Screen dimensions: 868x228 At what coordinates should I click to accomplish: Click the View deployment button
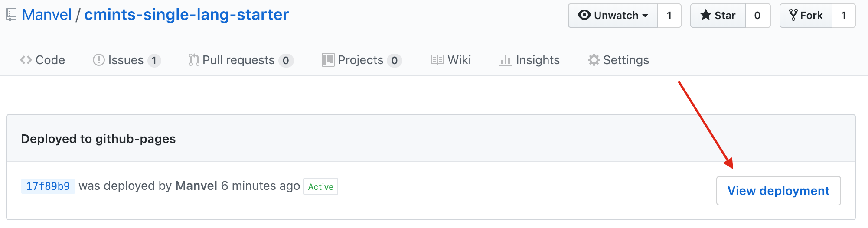coord(778,191)
